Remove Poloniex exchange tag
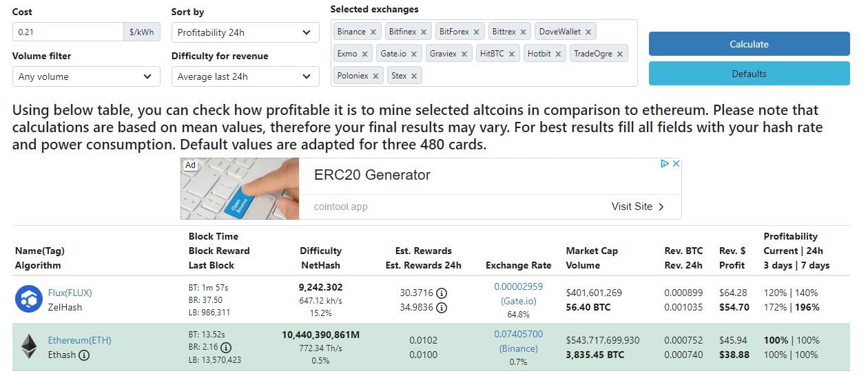Viewport: 868px width, 378px height. [375, 76]
